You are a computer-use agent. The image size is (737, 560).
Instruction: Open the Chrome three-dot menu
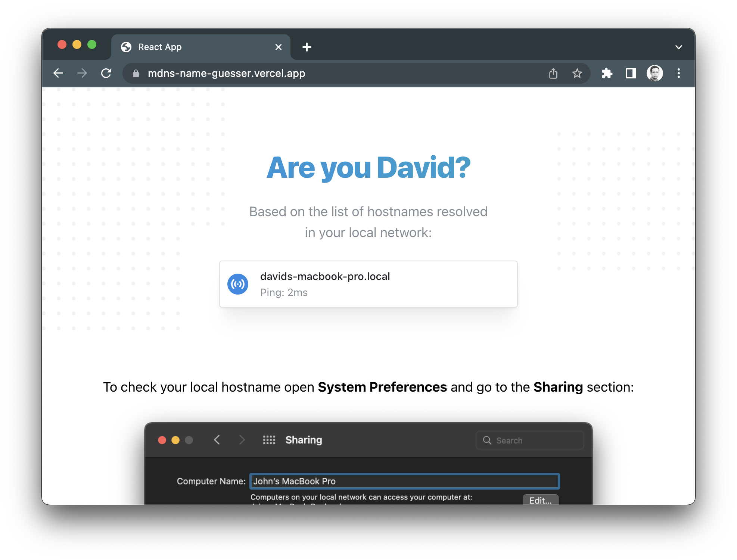click(x=679, y=73)
